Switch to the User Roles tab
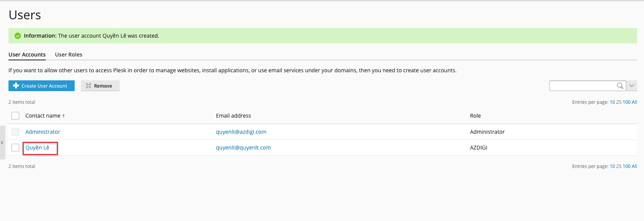 [69, 55]
